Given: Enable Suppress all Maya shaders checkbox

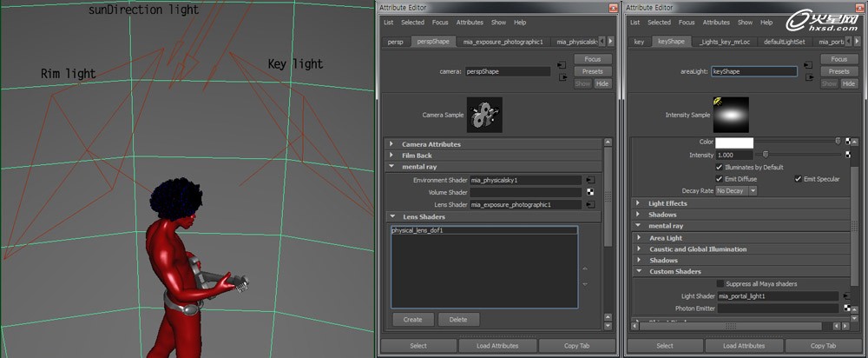Looking at the screenshot, I should 720,284.
